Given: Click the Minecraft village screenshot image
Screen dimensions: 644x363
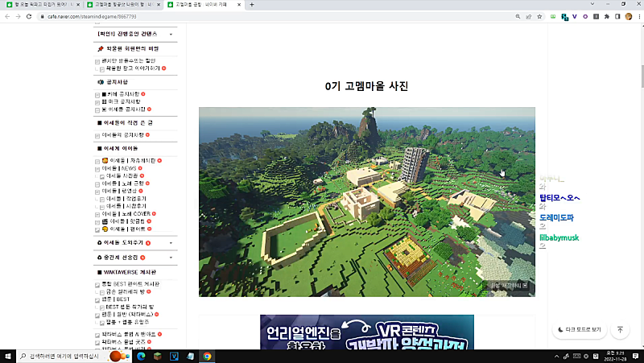Looking at the screenshot, I should tap(366, 201).
